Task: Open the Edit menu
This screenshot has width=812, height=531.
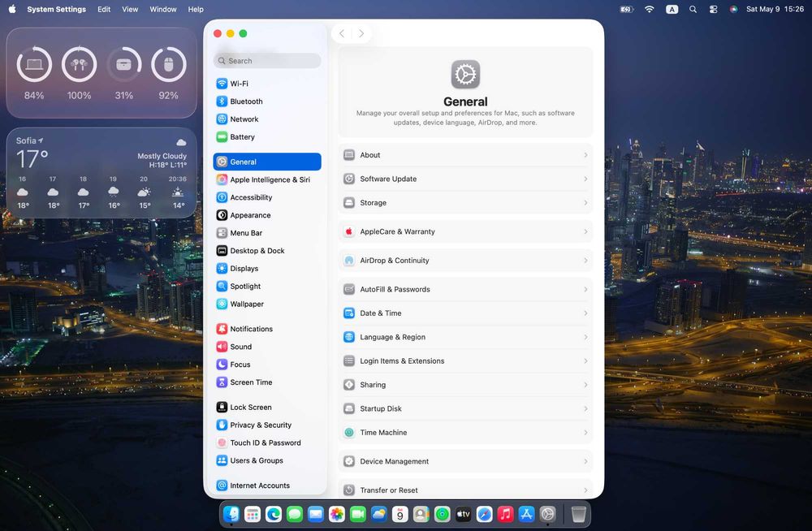Action: click(x=104, y=9)
